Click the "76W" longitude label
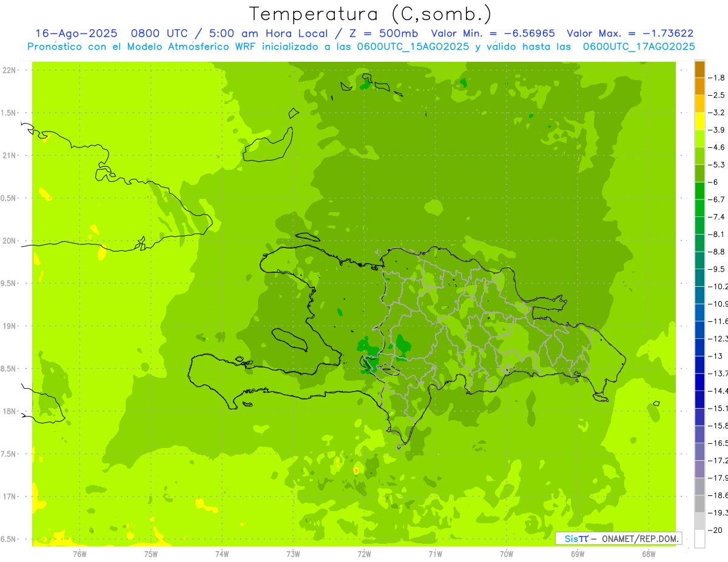728x562 pixels. tap(80, 554)
